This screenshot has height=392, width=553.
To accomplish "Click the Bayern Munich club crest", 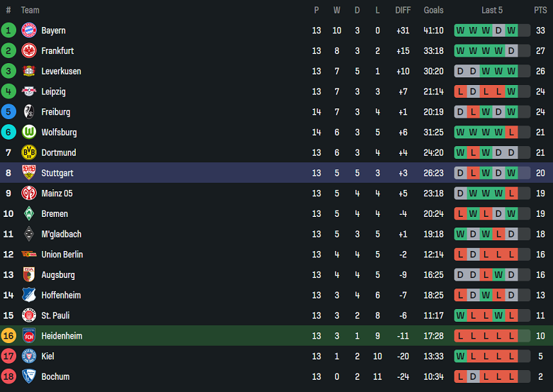I will click(x=28, y=30).
